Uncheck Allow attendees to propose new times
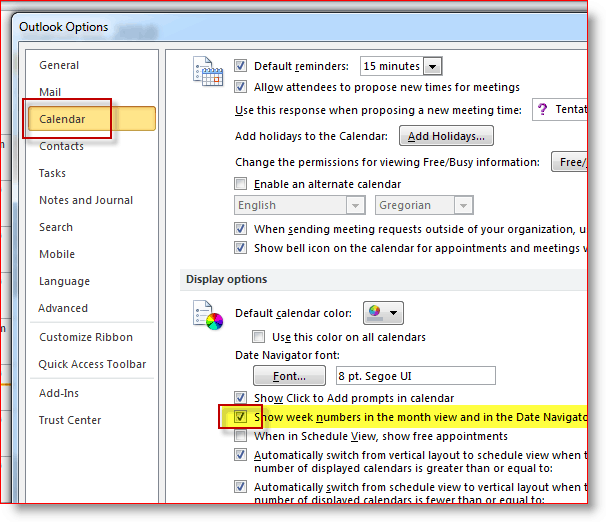606x522 pixels. click(x=240, y=87)
